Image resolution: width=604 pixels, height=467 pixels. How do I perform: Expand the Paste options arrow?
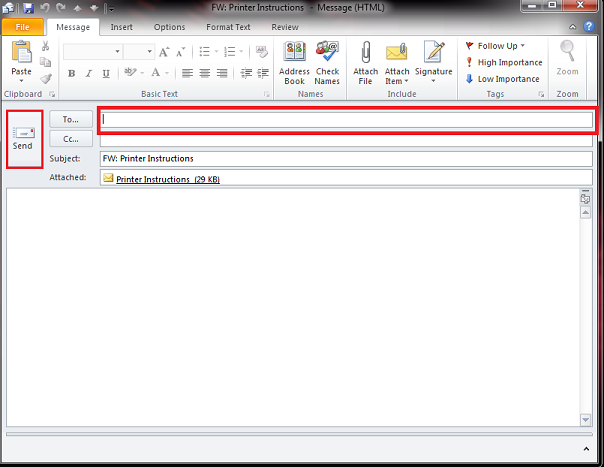click(21, 81)
